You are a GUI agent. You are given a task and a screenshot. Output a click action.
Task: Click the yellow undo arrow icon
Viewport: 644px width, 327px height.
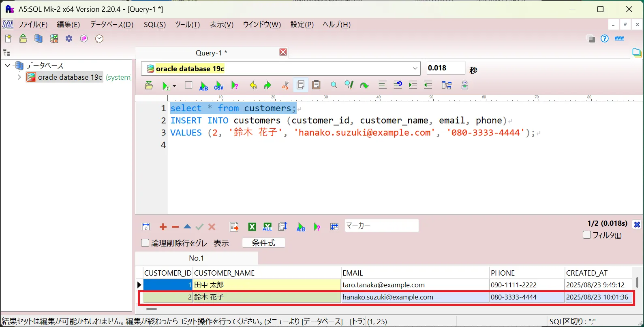tap(253, 85)
